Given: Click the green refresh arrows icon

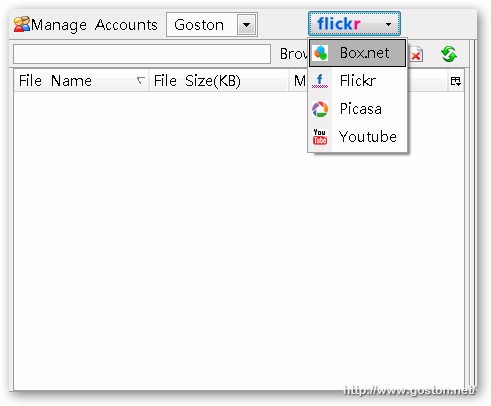Looking at the screenshot, I should coord(449,54).
